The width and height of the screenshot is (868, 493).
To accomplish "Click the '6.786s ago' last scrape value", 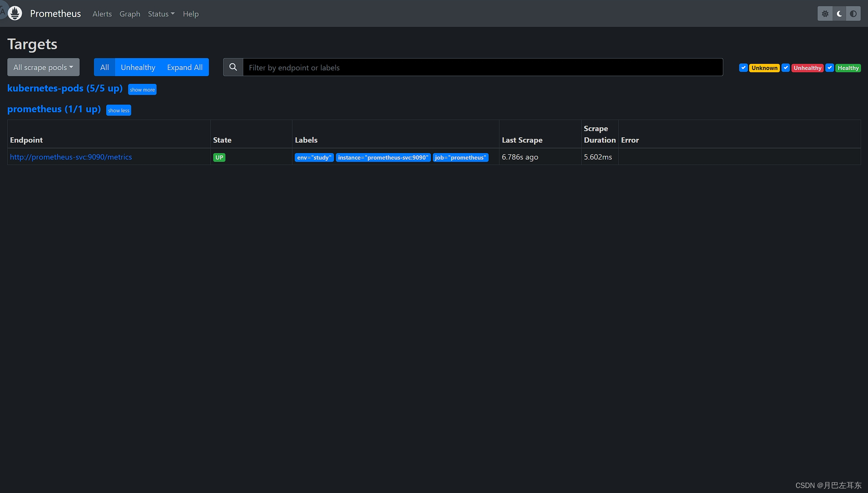I will [520, 157].
